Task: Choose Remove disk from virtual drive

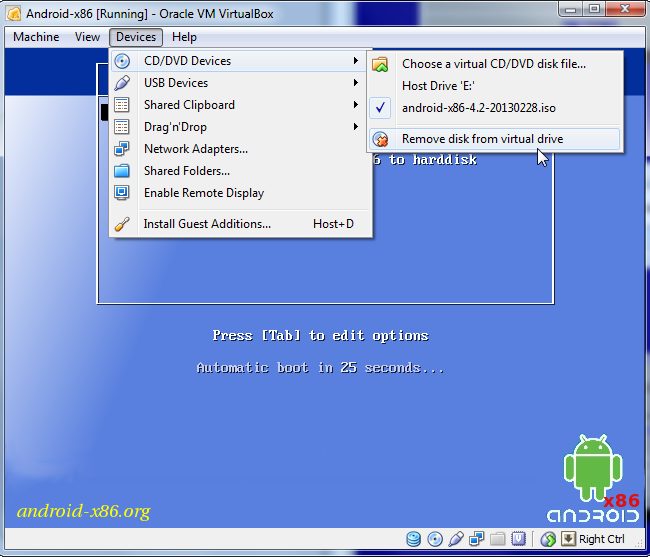Action: click(x=495, y=139)
